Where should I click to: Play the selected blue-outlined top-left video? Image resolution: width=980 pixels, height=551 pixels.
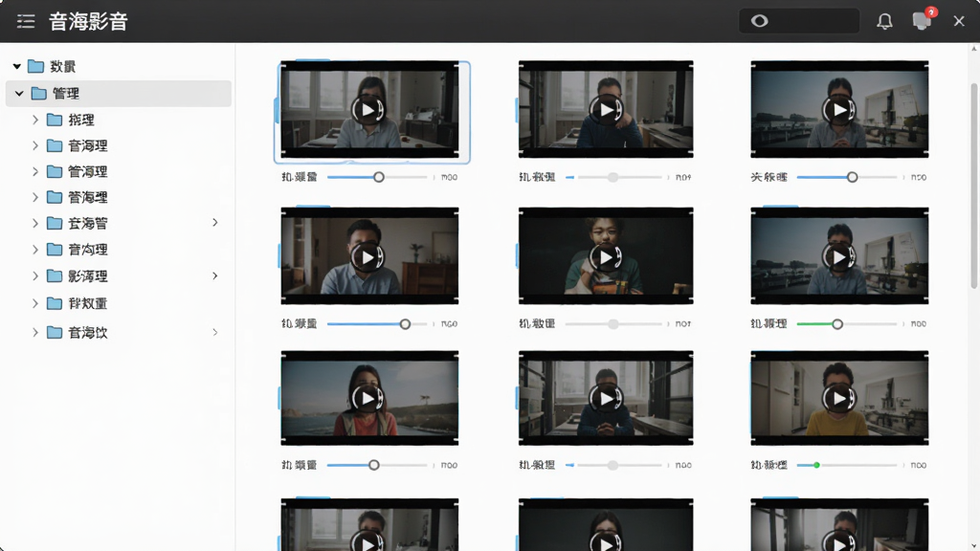click(x=367, y=110)
